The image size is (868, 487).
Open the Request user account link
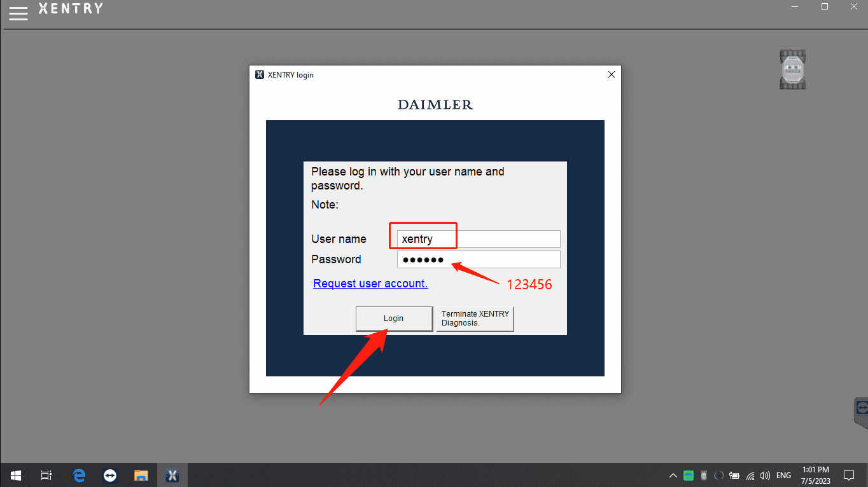coord(370,283)
